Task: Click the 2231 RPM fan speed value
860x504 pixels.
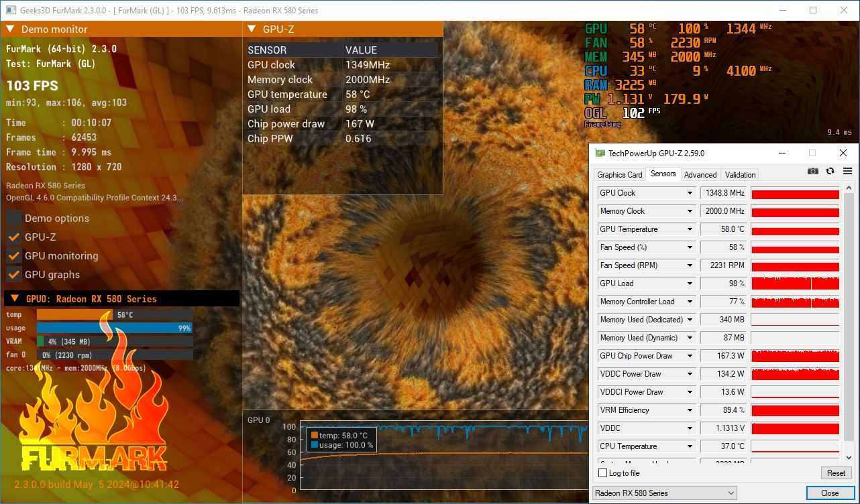Action: click(724, 265)
